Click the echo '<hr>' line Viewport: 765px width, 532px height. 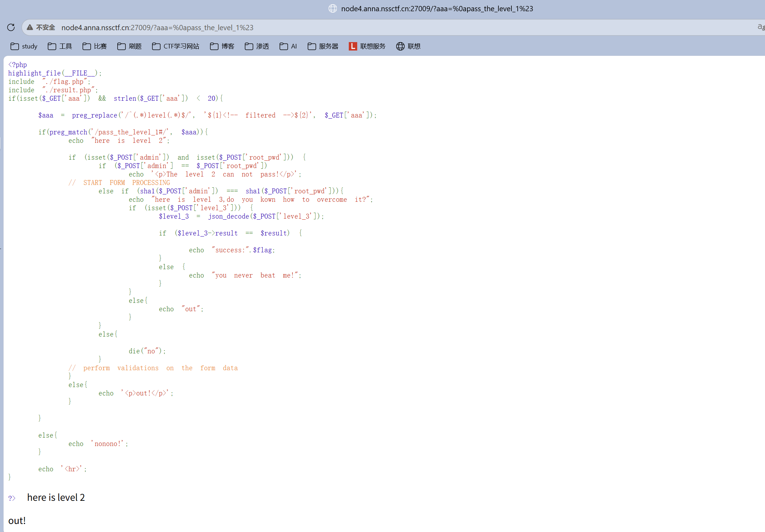[x=63, y=469]
